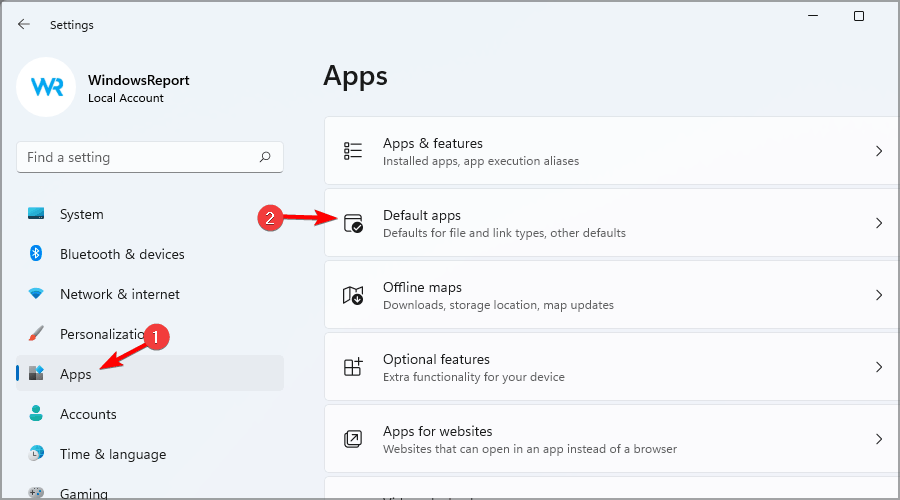Click the Offline maps icon
This screenshot has width=900, height=500.
[353, 295]
